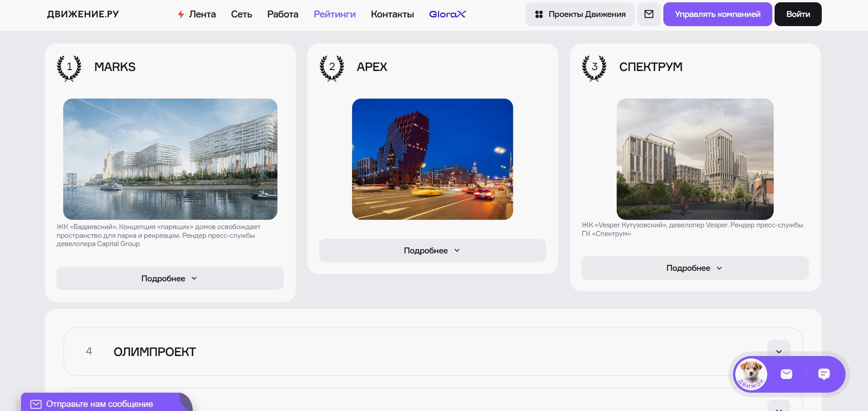This screenshot has height=411, width=868.
Task: Click the envelope icon in header
Action: coord(649,14)
